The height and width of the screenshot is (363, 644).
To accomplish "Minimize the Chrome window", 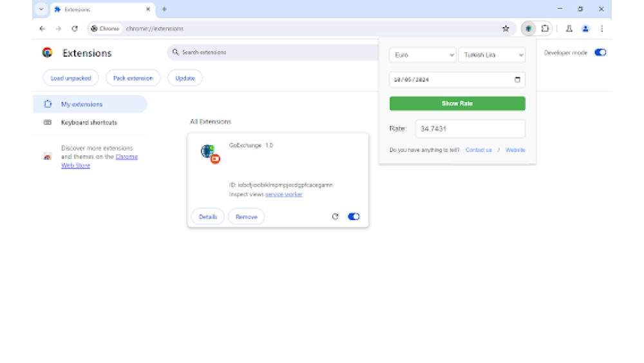I will 560,9.
